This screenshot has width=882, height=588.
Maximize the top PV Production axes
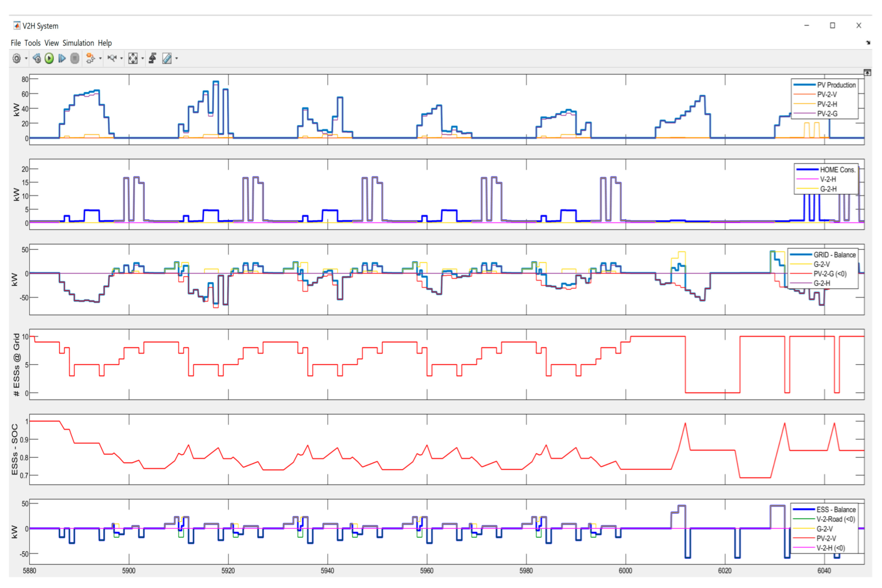click(867, 73)
